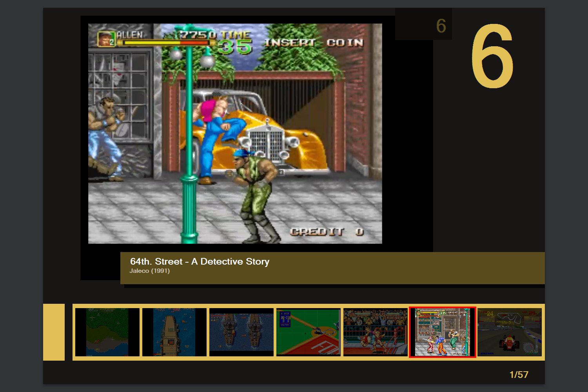Select the highlighted 64th Street thumbnail
The width and height of the screenshot is (588, 392).
click(x=443, y=332)
